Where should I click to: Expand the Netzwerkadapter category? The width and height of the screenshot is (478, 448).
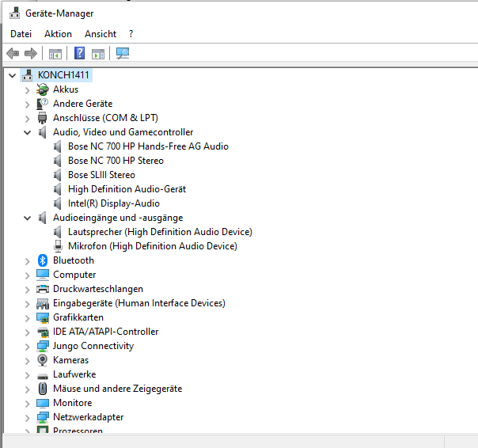point(28,418)
